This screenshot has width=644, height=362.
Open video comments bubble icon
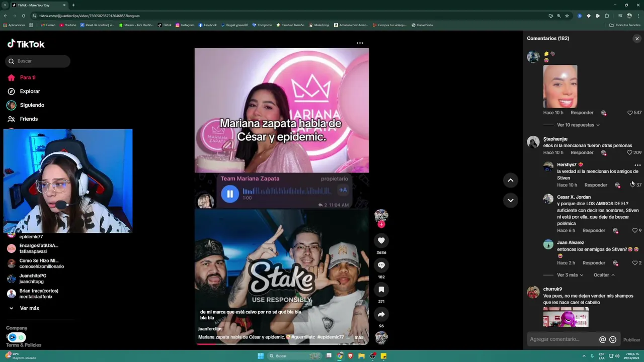click(381, 265)
